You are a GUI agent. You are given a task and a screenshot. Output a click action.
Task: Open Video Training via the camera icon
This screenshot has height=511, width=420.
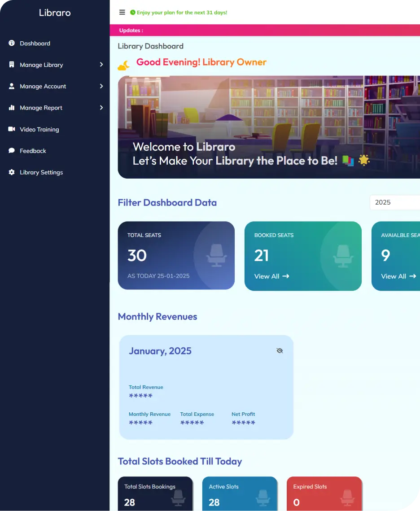point(11,129)
